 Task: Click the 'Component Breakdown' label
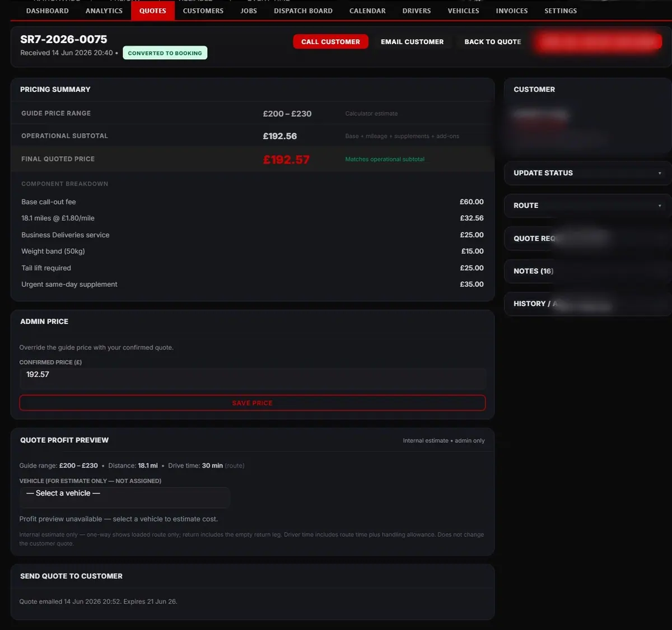(65, 184)
